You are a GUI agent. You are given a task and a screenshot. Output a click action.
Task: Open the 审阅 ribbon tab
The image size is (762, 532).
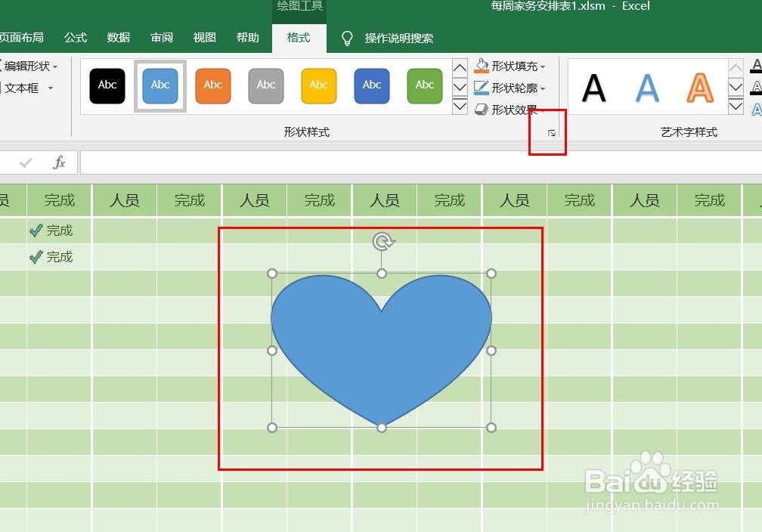pyautogui.click(x=161, y=38)
